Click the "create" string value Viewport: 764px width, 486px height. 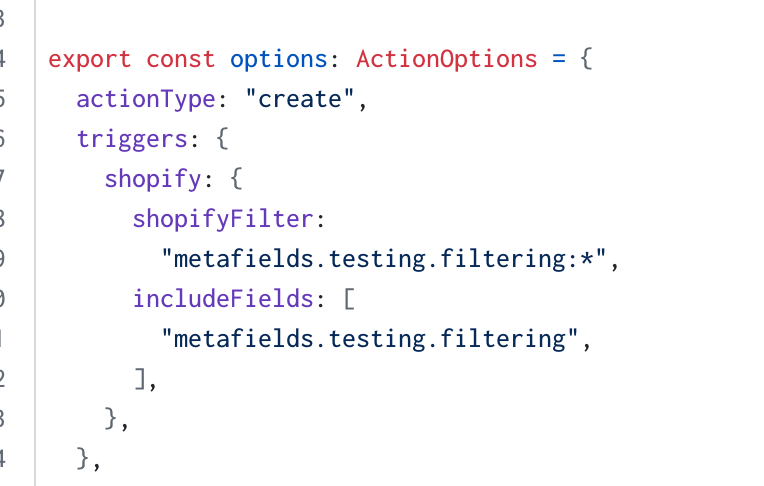300,99
